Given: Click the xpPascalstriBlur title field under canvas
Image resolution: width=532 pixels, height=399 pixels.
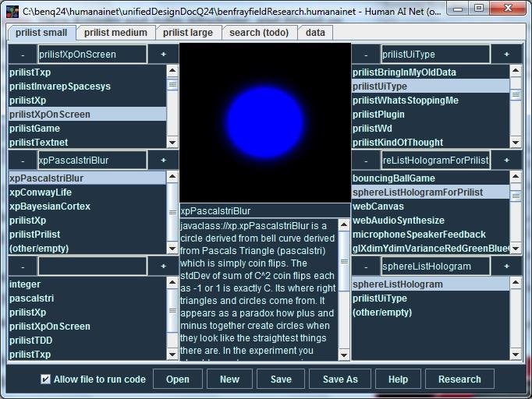Looking at the screenshot, I should click(265, 211).
